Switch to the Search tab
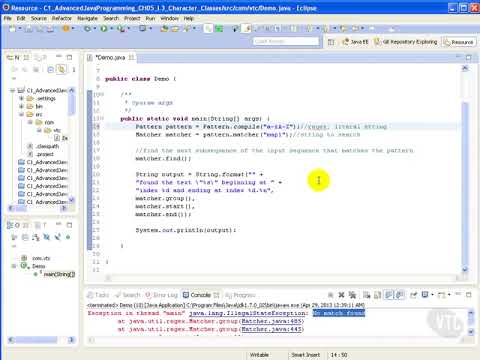 pos(128,295)
